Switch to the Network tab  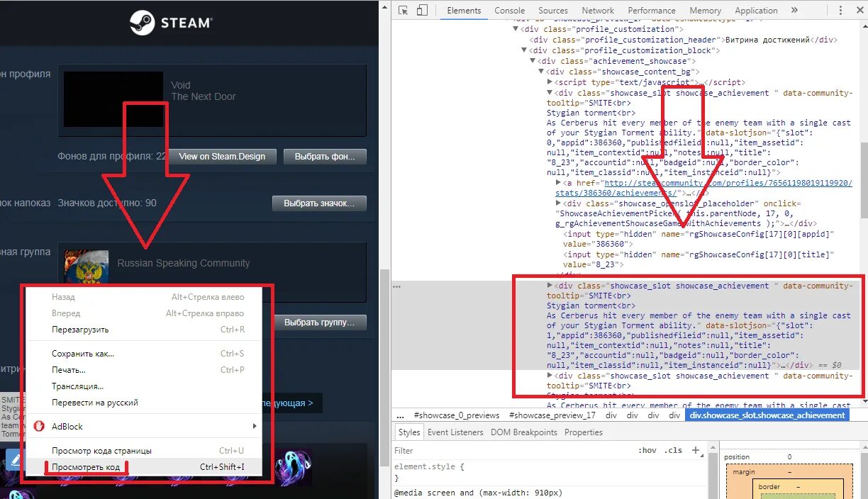(598, 11)
